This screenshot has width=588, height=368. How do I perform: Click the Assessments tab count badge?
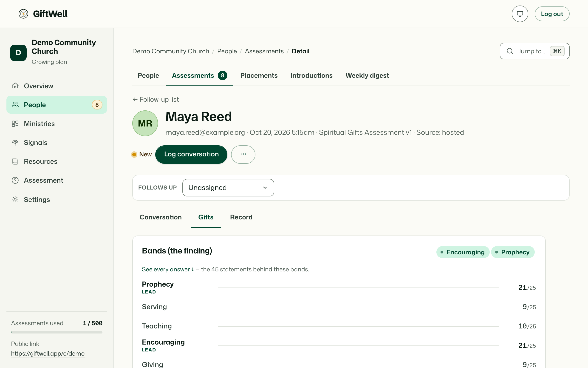(x=222, y=75)
